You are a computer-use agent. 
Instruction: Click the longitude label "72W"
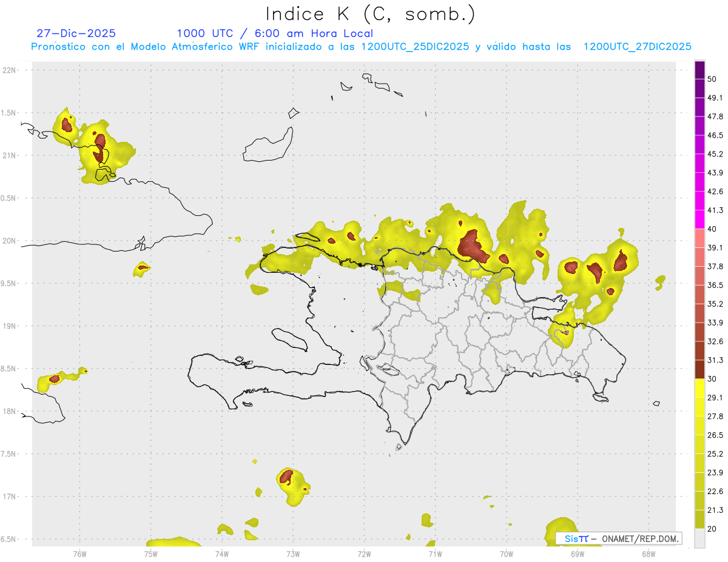click(364, 554)
